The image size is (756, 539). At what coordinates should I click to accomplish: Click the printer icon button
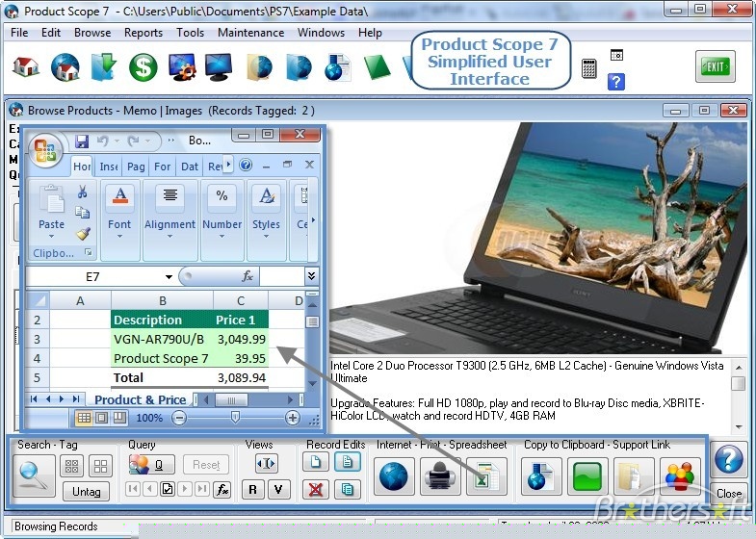440,476
